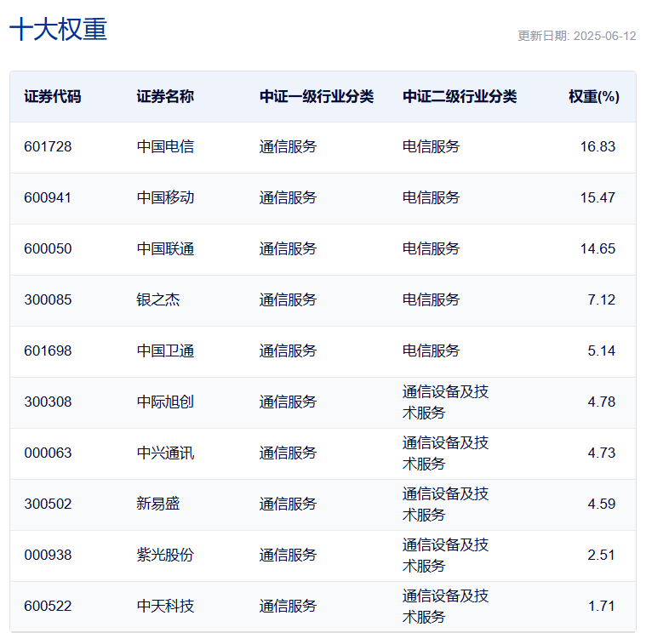Select the 银之杰 security name
646x644 pixels.
[x=158, y=299]
